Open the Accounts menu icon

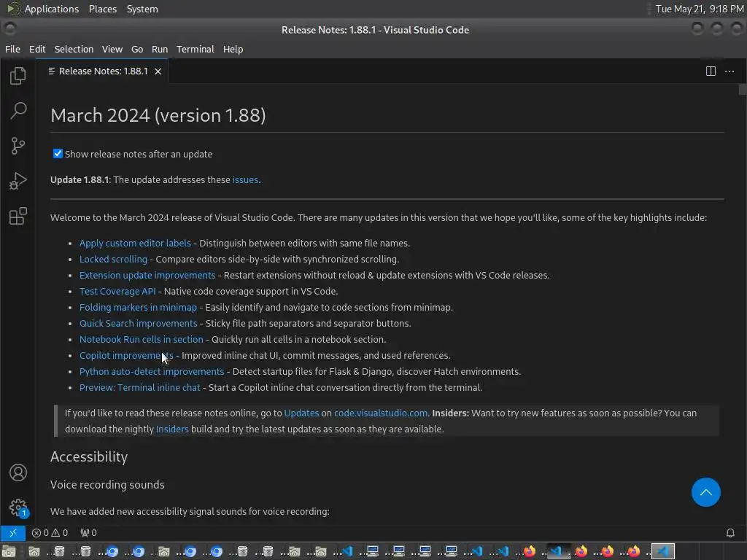tap(18, 472)
